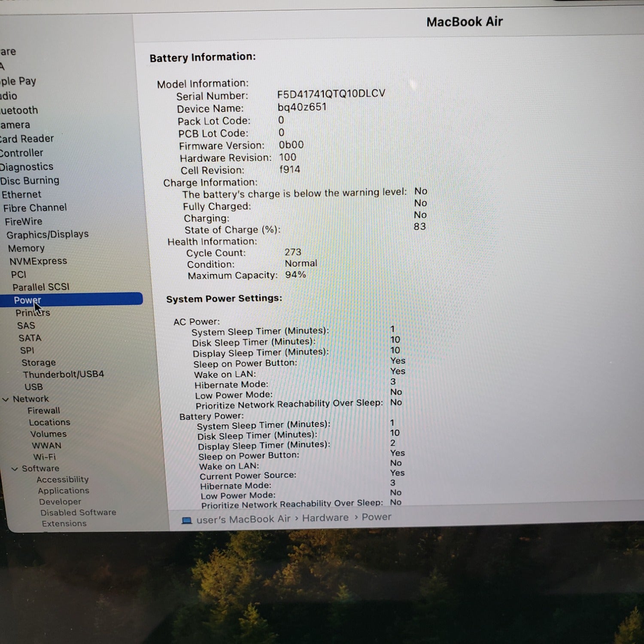
Task: Open Apple Pay sidebar entry
Action: [x=18, y=81]
